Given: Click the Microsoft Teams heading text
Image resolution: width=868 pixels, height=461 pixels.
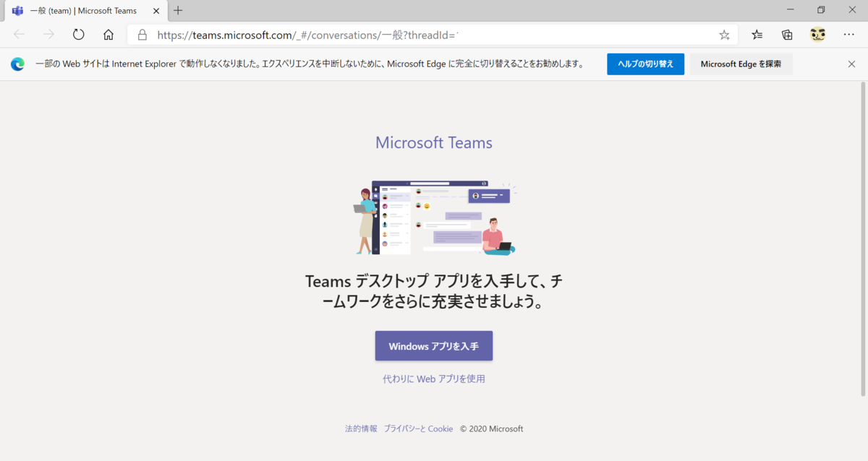Looking at the screenshot, I should (x=434, y=142).
